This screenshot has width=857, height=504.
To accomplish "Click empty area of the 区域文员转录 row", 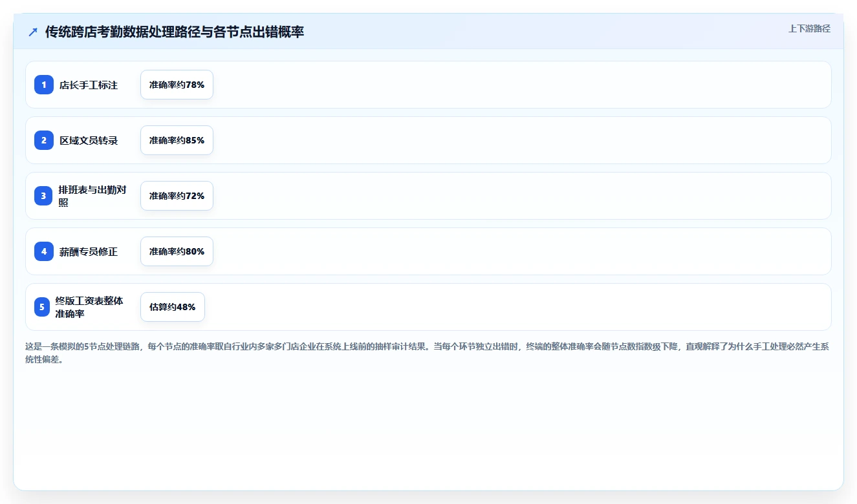I will [517, 140].
